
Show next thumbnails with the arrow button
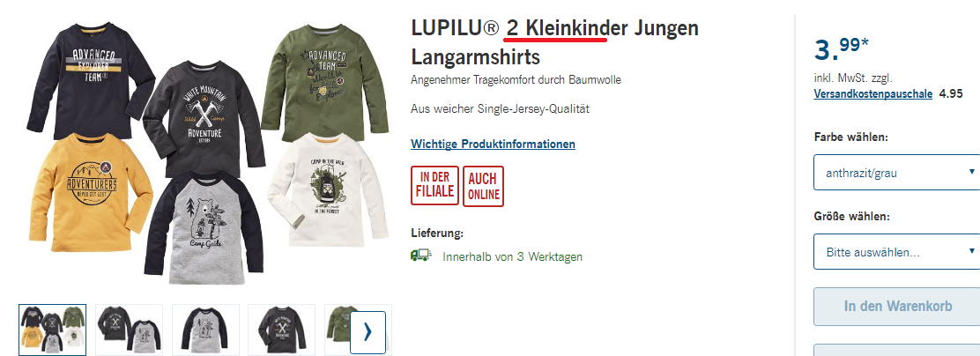[367, 332]
